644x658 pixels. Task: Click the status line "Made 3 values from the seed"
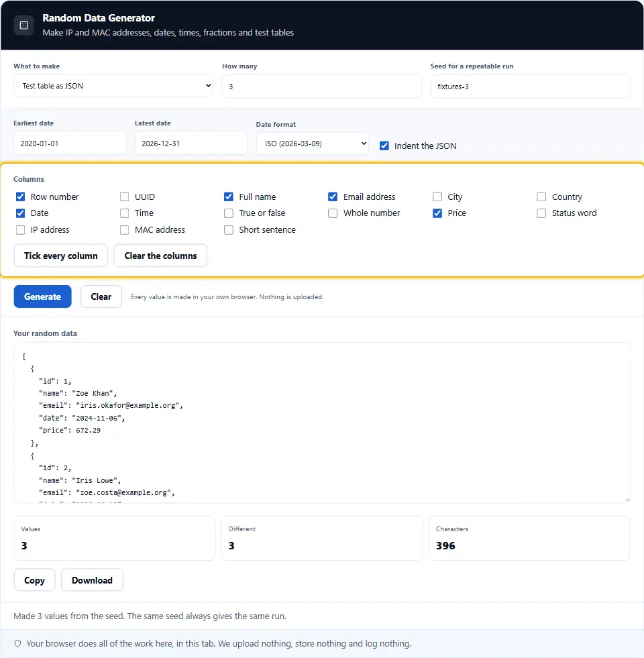tap(150, 616)
